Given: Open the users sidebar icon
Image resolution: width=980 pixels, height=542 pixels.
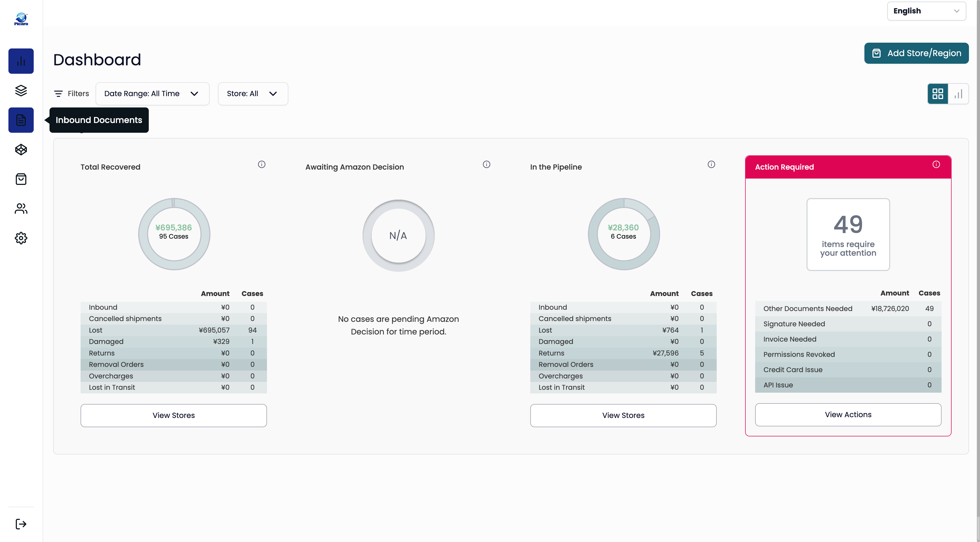Looking at the screenshot, I should coord(21,209).
